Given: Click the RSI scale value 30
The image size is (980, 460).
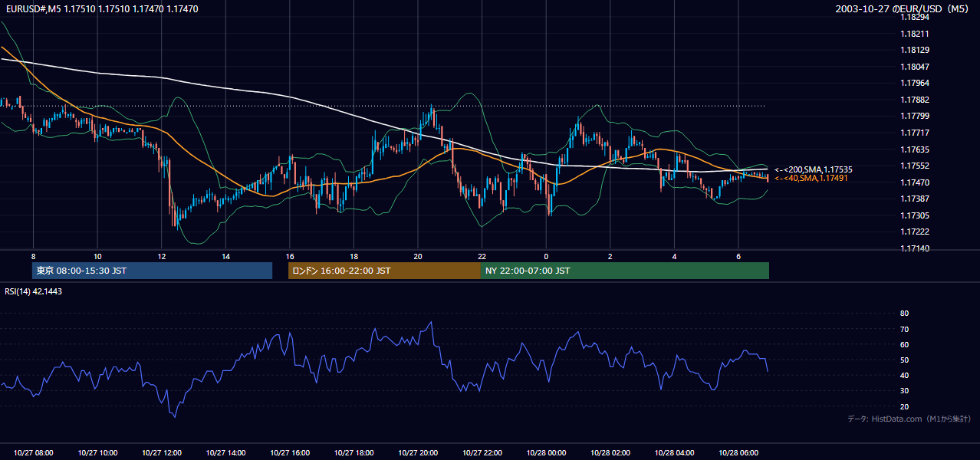Looking at the screenshot, I should (x=904, y=391).
